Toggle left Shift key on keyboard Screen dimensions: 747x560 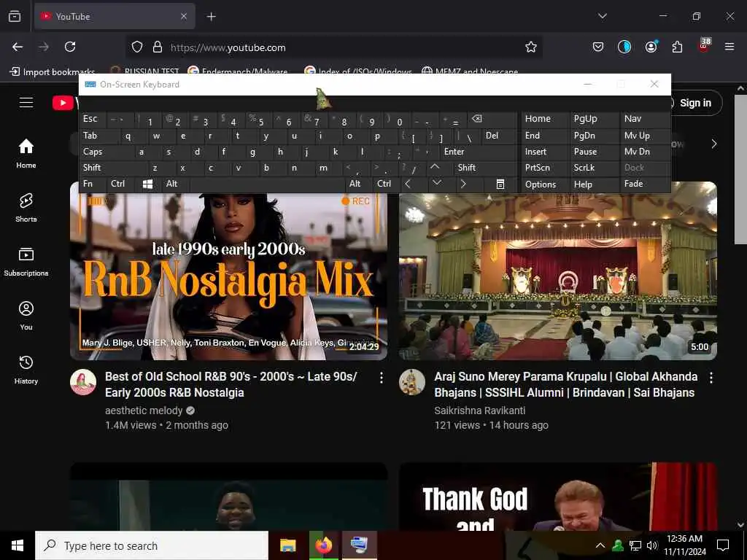[x=112, y=168]
